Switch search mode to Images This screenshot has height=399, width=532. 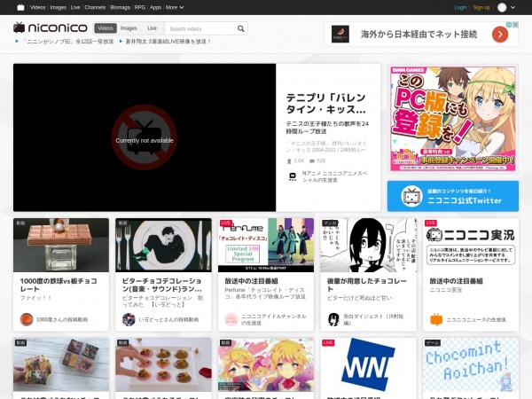(x=129, y=28)
